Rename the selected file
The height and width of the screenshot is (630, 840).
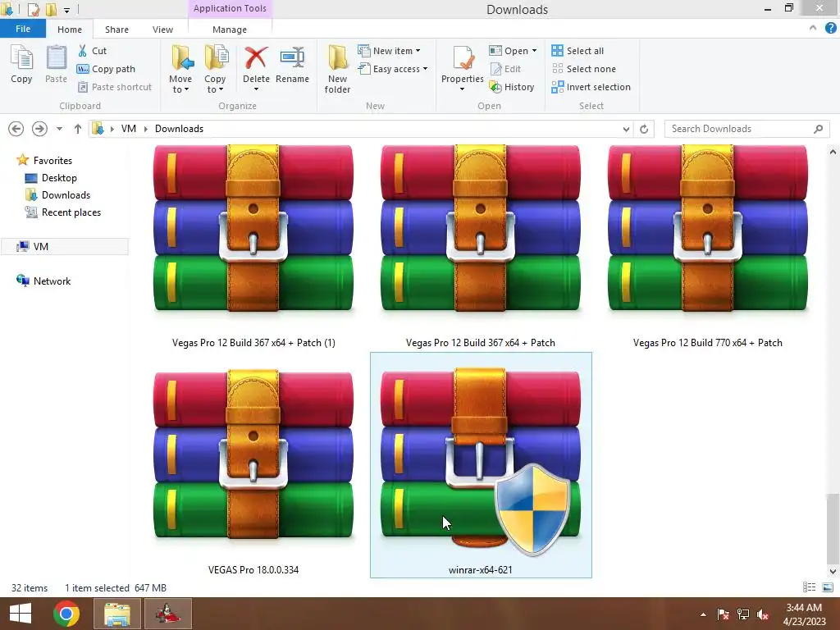click(x=293, y=66)
